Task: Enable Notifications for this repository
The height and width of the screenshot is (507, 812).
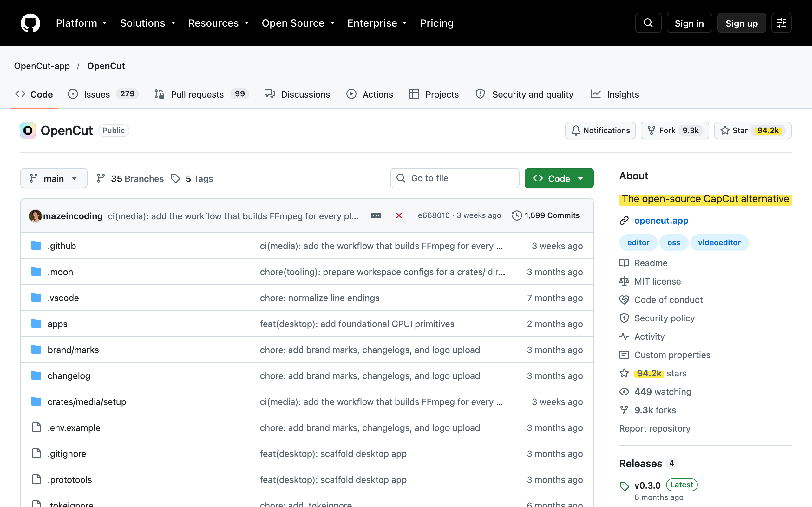Action: pyautogui.click(x=600, y=131)
